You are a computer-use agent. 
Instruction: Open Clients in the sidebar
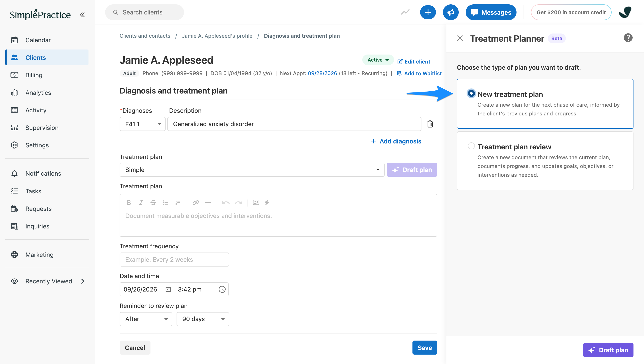click(47, 58)
